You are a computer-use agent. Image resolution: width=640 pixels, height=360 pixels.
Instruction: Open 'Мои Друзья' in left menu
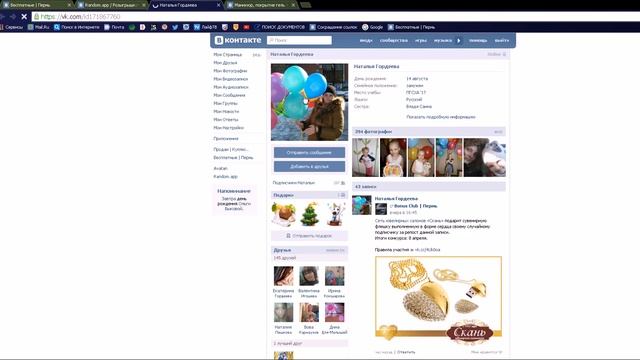[x=225, y=63]
